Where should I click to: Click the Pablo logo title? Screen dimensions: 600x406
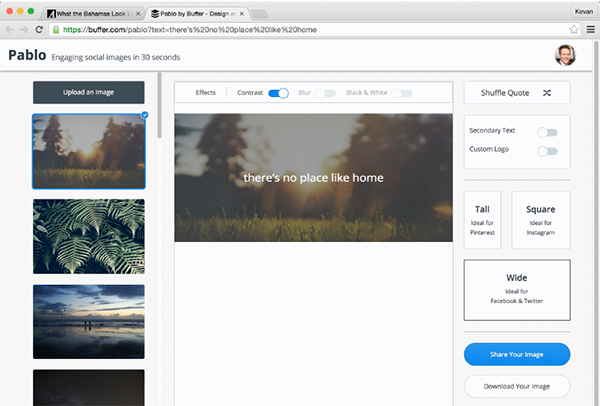point(27,55)
